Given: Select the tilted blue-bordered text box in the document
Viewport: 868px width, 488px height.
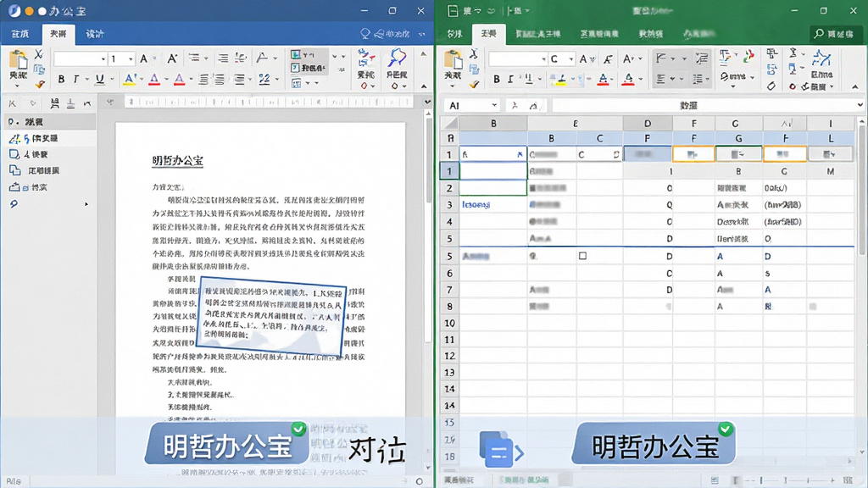Looking at the screenshot, I should pos(272,315).
